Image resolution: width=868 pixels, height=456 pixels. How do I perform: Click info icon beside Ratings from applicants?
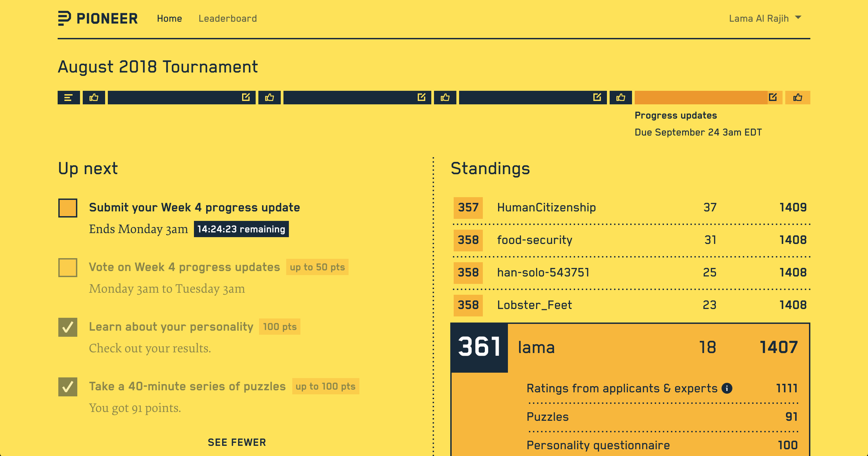click(x=727, y=388)
